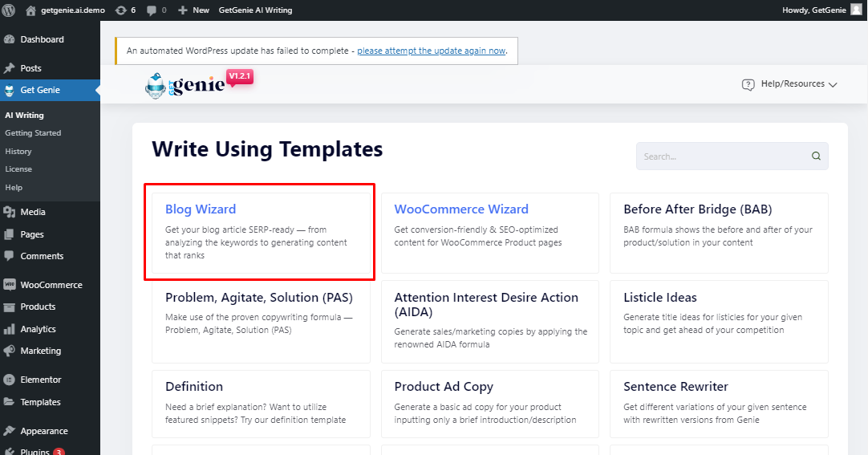Open Before After Bridge (BAB) template
Viewport: 868px width, 455px height.
pyautogui.click(x=719, y=233)
